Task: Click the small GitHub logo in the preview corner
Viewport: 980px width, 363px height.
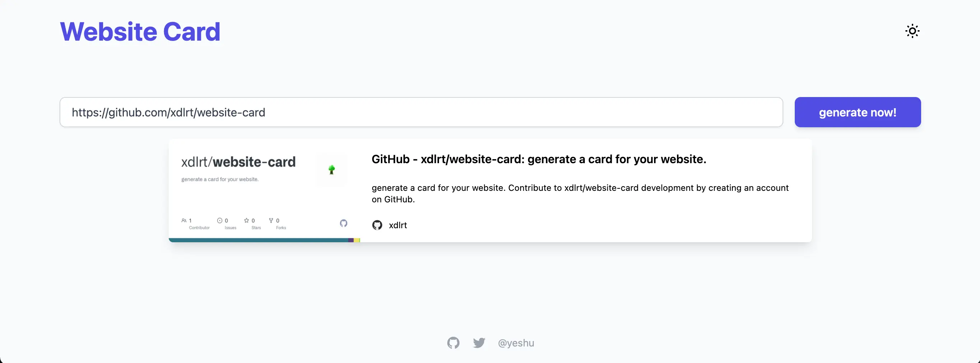Action: pos(344,223)
